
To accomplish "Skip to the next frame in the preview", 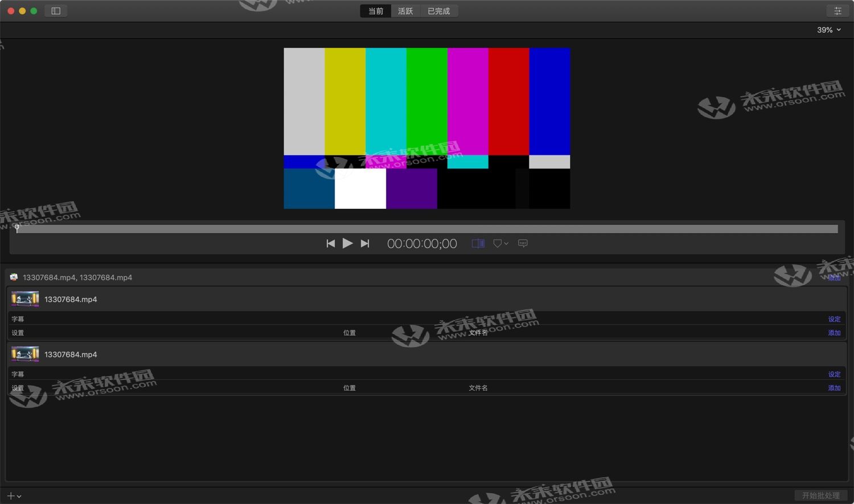I will pyautogui.click(x=365, y=243).
